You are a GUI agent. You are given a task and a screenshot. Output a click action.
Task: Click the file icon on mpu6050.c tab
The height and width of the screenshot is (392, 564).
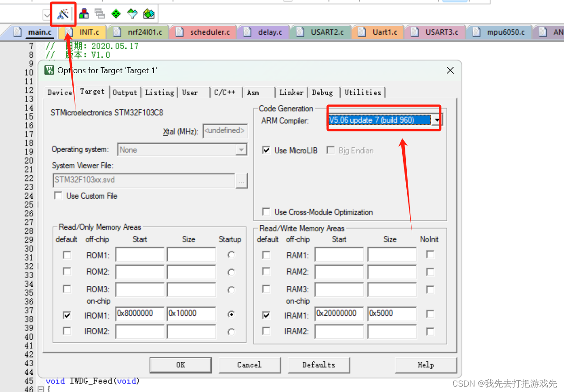coord(477,32)
